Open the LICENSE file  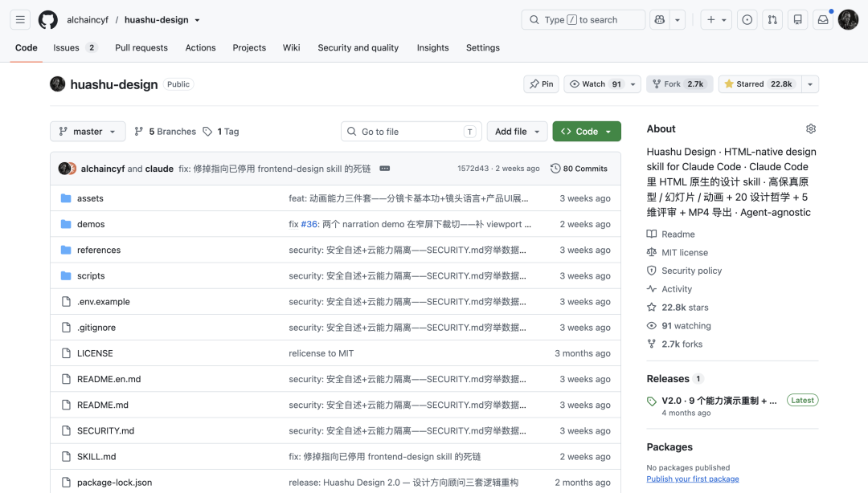pos(95,353)
